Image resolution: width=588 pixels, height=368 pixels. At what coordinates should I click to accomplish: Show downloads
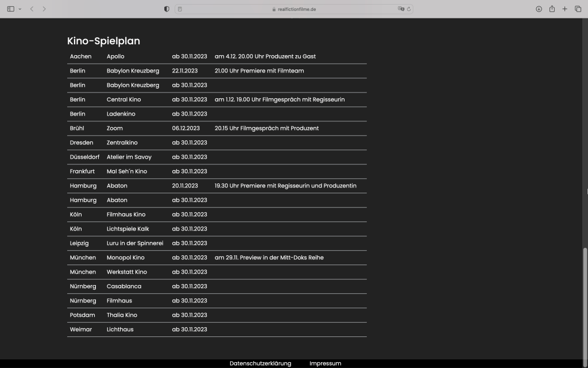pos(539,9)
